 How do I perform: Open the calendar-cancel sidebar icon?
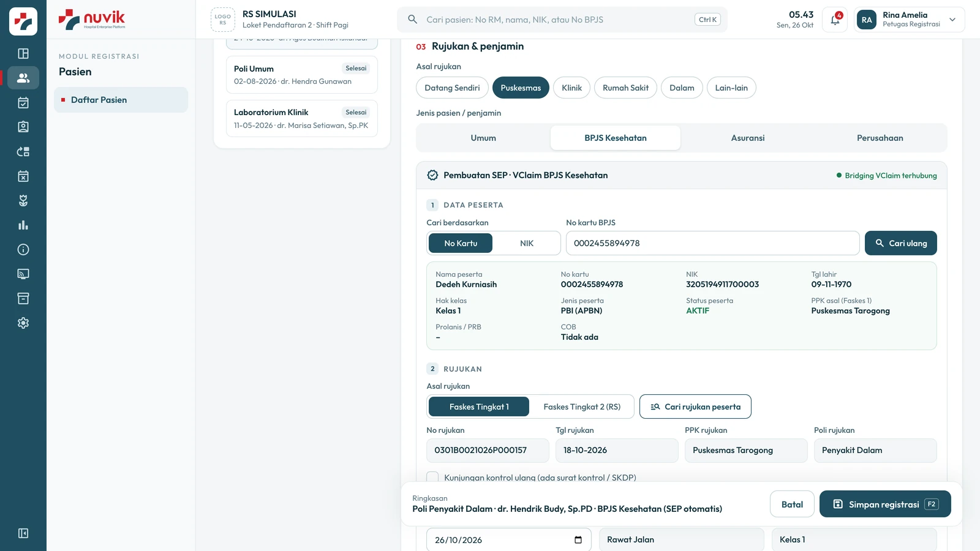click(x=23, y=176)
